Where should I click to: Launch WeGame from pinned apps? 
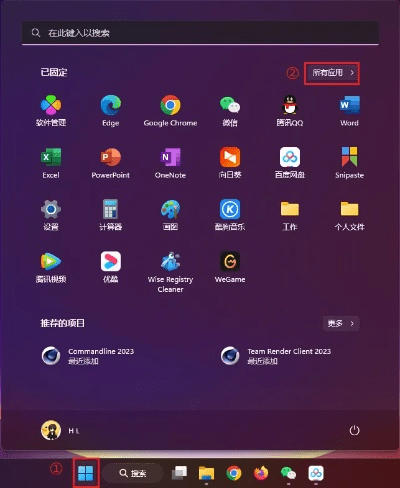pos(230,267)
